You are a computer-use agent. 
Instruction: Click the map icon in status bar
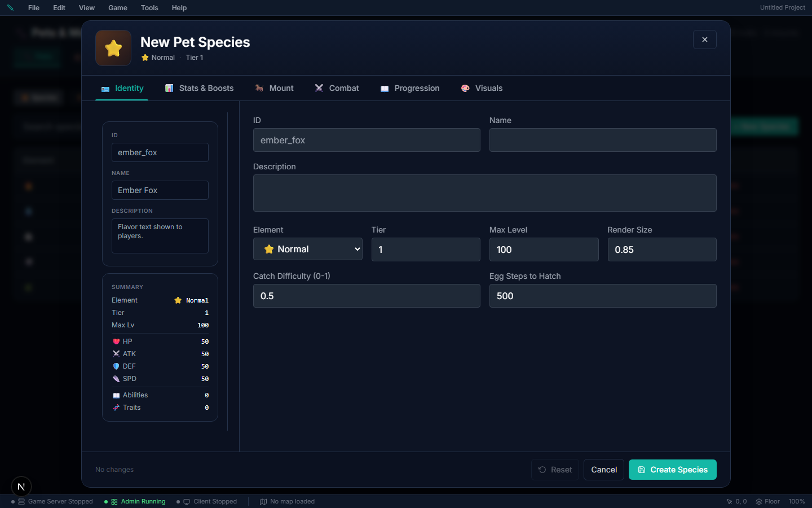click(263, 501)
